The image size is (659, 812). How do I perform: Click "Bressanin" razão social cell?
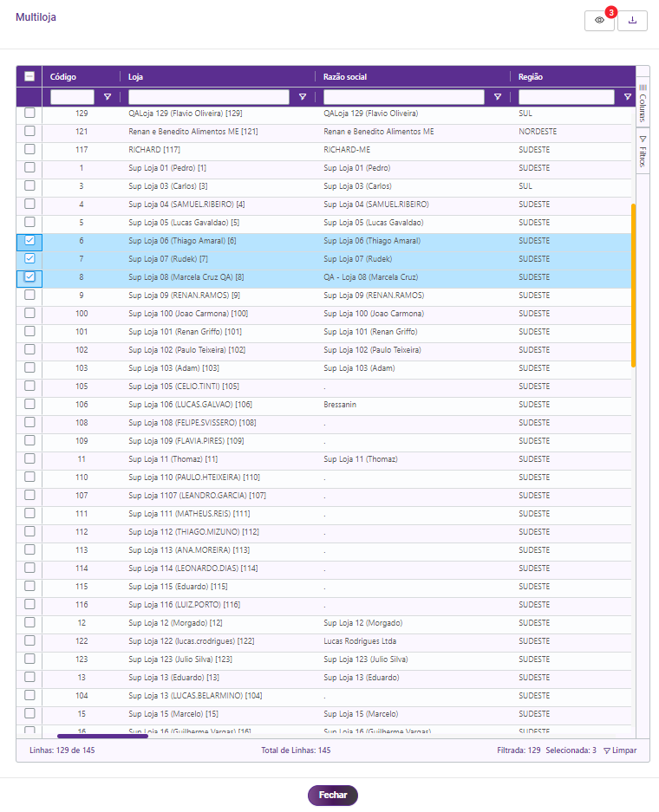[340, 405]
